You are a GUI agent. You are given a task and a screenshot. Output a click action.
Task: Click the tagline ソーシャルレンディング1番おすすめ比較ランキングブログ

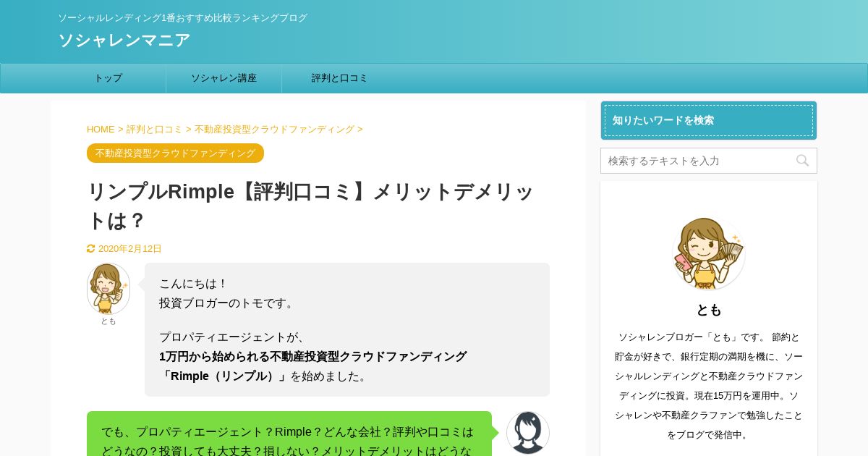tap(182, 18)
